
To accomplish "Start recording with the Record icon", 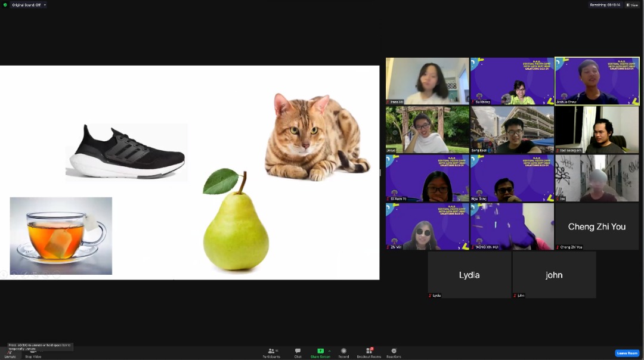I will (343, 352).
